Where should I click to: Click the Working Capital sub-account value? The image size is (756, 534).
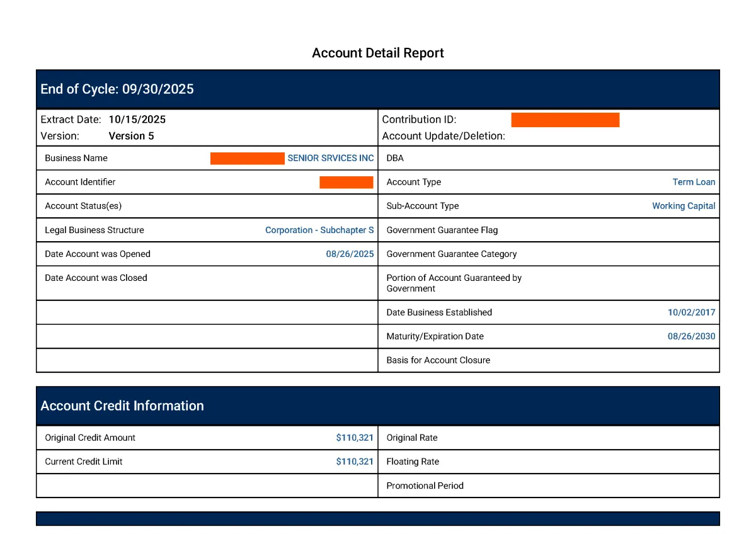click(x=684, y=206)
